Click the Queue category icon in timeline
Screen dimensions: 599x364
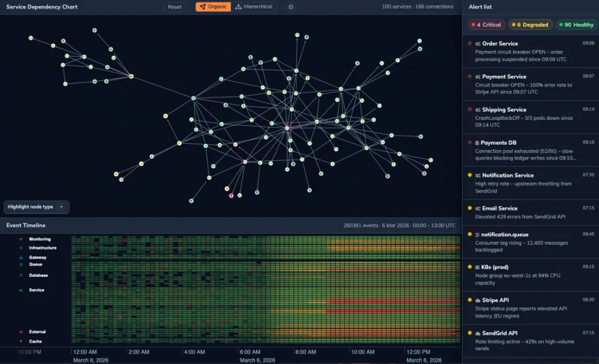click(21, 265)
